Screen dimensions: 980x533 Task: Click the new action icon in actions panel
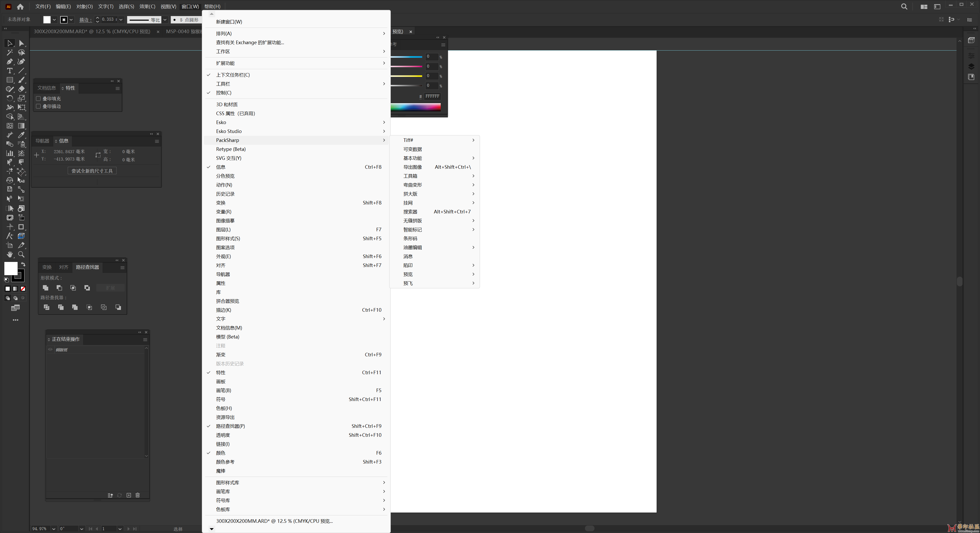(x=129, y=495)
